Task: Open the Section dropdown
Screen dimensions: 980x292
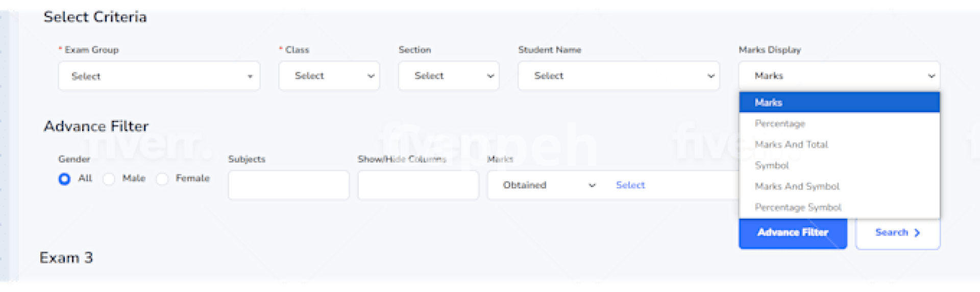Action: click(448, 76)
